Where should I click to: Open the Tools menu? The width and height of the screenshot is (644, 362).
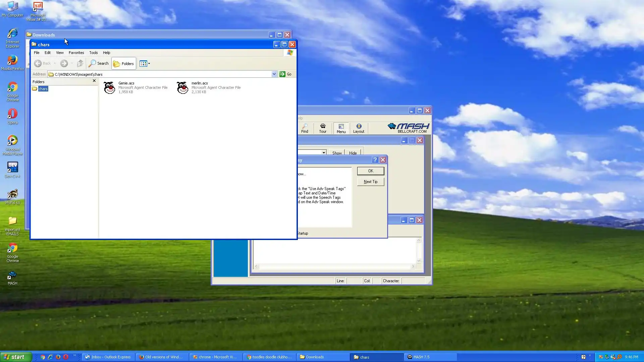tap(93, 53)
